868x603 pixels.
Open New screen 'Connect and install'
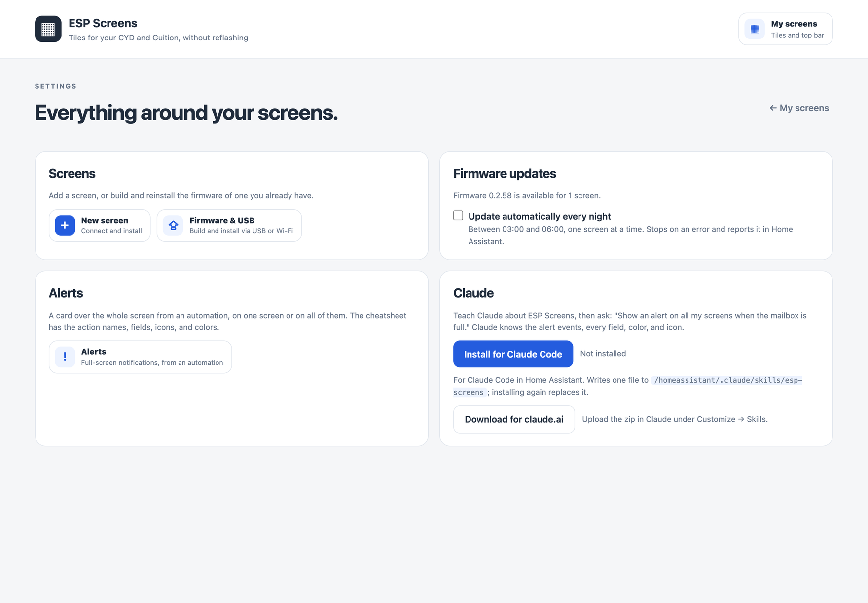(x=100, y=226)
